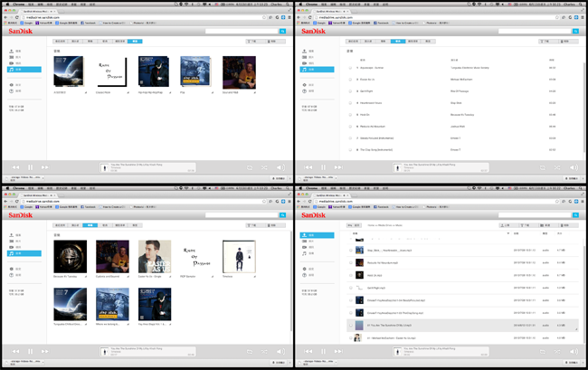Select the highlighted blue tab in album grid window

point(90,225)
